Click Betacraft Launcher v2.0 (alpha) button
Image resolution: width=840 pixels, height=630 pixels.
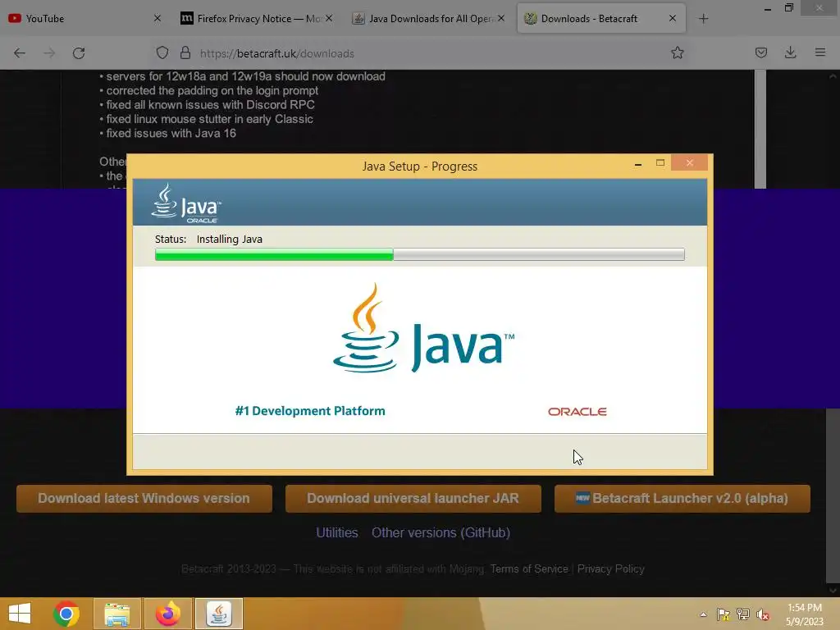pos(682,499)
